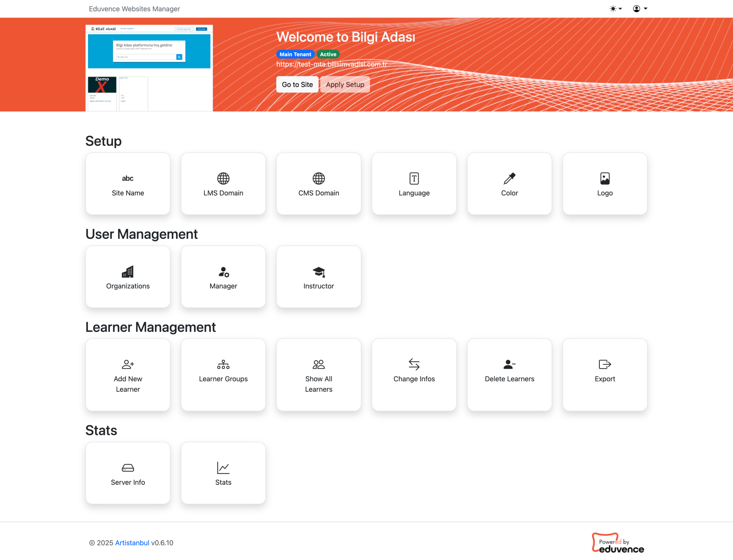Click the Stats card label under chart
Screen dimensions: 733x560
pyautogui.click(x=223, y=482)
